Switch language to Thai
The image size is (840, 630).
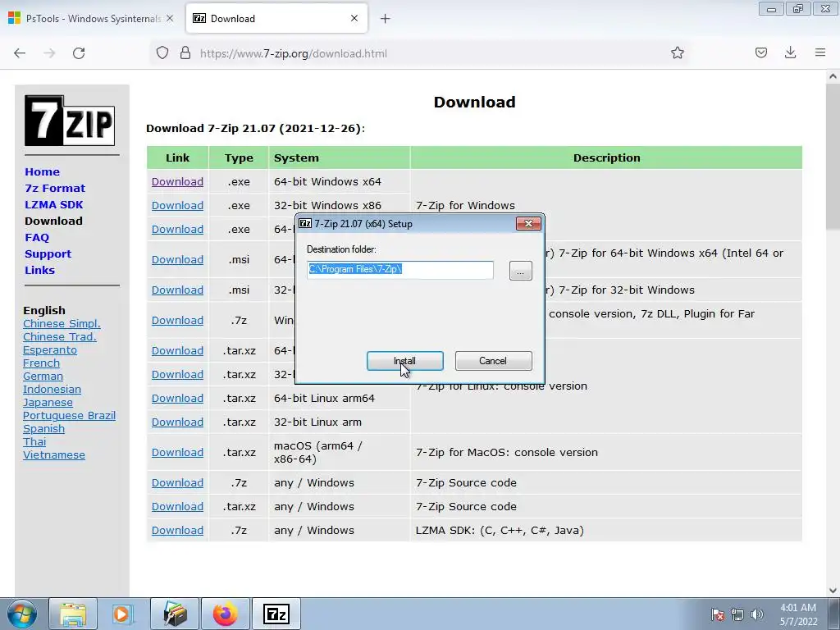click(x=34, y=442)
